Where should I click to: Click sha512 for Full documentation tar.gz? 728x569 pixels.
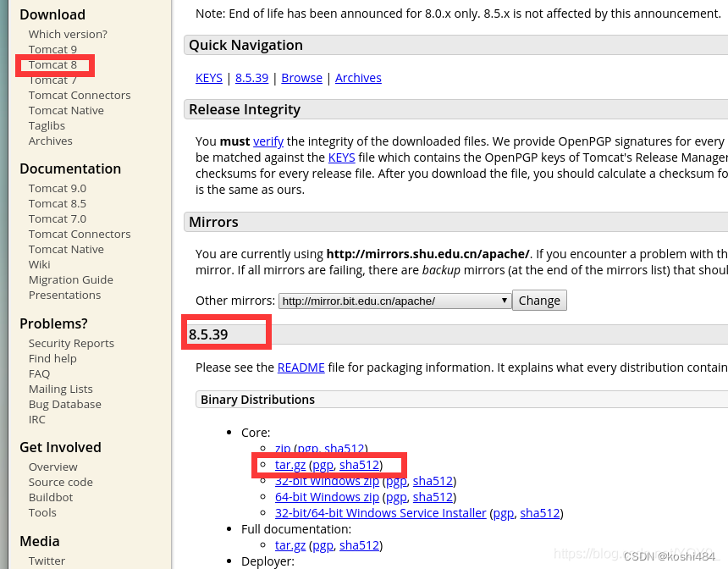pyautogui.click(x=360, y=545)
